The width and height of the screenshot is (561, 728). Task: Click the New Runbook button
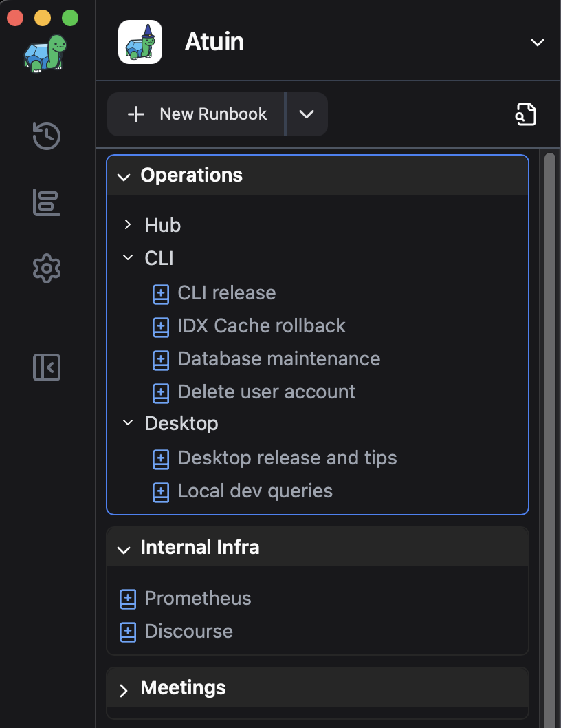point(197,114)
